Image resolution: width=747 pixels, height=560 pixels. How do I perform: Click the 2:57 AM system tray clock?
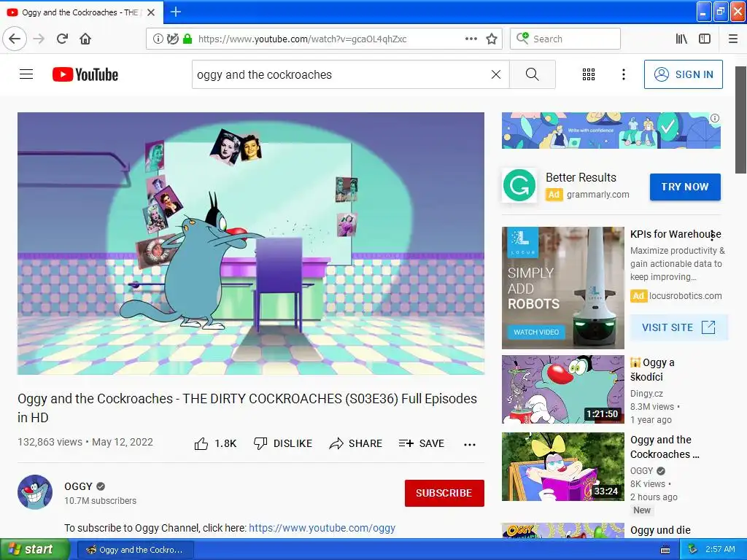[720, 549]
